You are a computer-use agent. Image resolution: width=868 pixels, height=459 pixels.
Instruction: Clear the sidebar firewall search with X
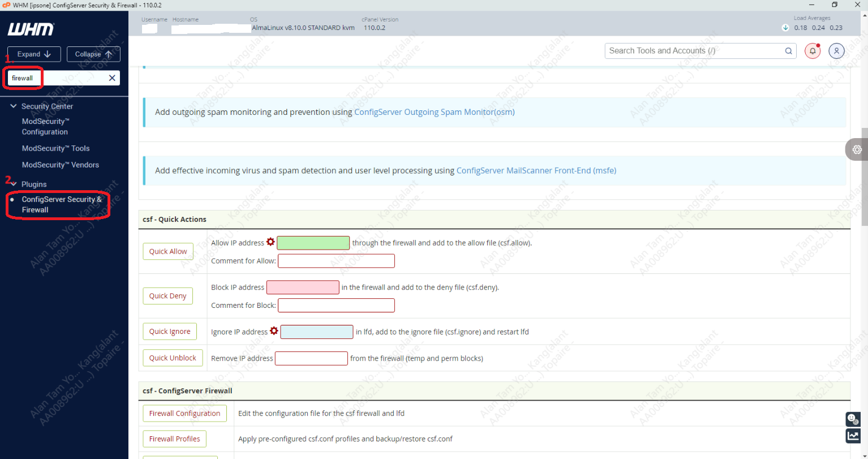[112, 78]
